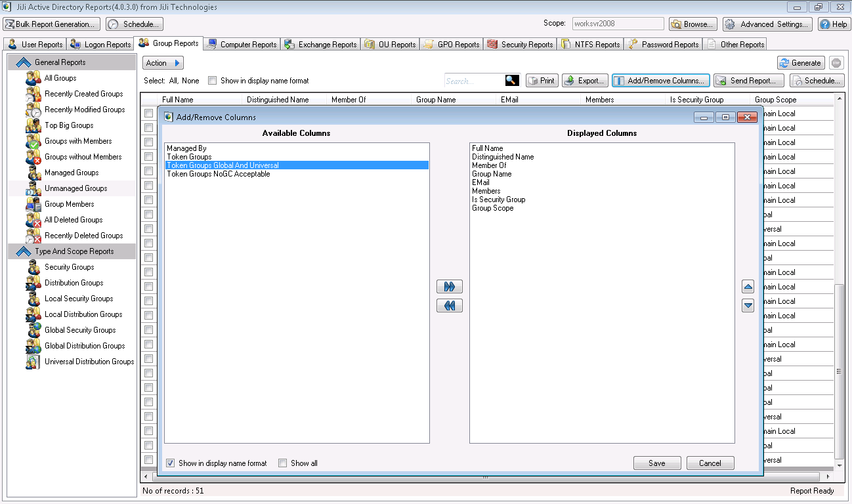Select Is Security Group in Displayed Columns
This screenshot has width=852, height=504.
602,199
